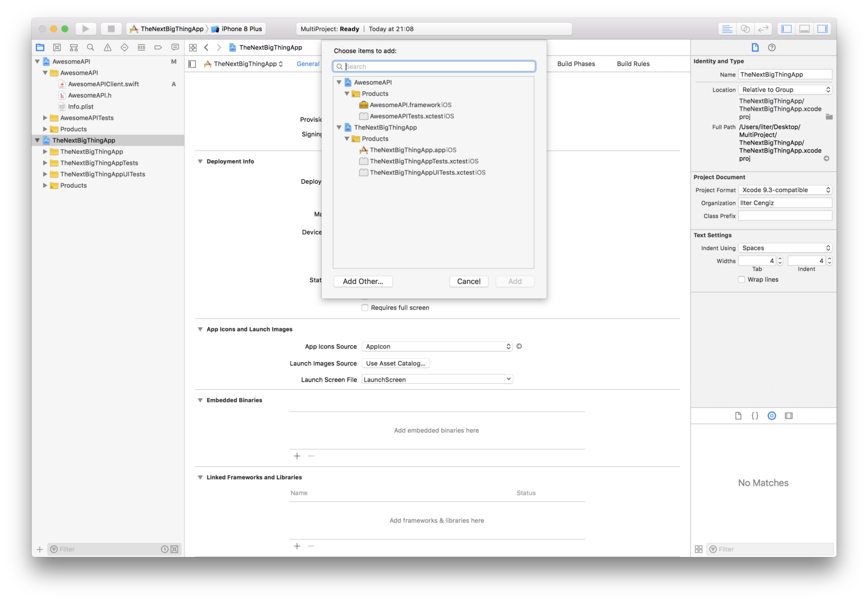Show the media library
868x602 pixels.
click(x=788, y=416)
